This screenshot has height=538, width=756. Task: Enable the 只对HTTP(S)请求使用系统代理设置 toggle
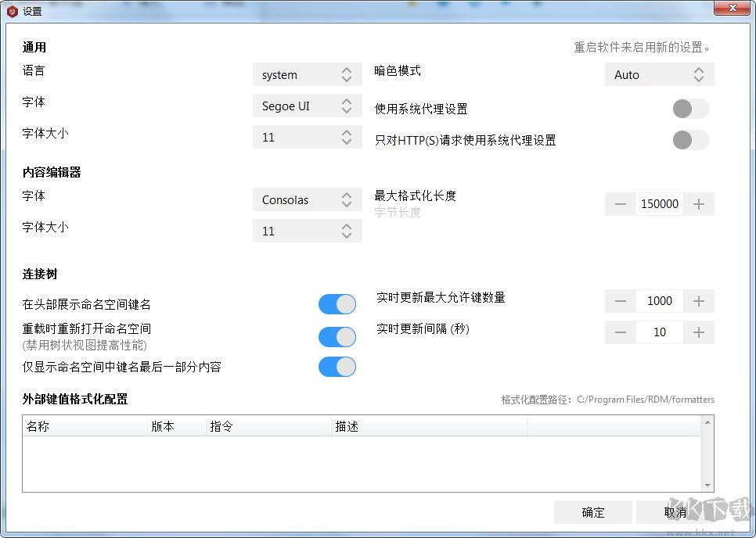pyautogui.click(x=689, y=140)
